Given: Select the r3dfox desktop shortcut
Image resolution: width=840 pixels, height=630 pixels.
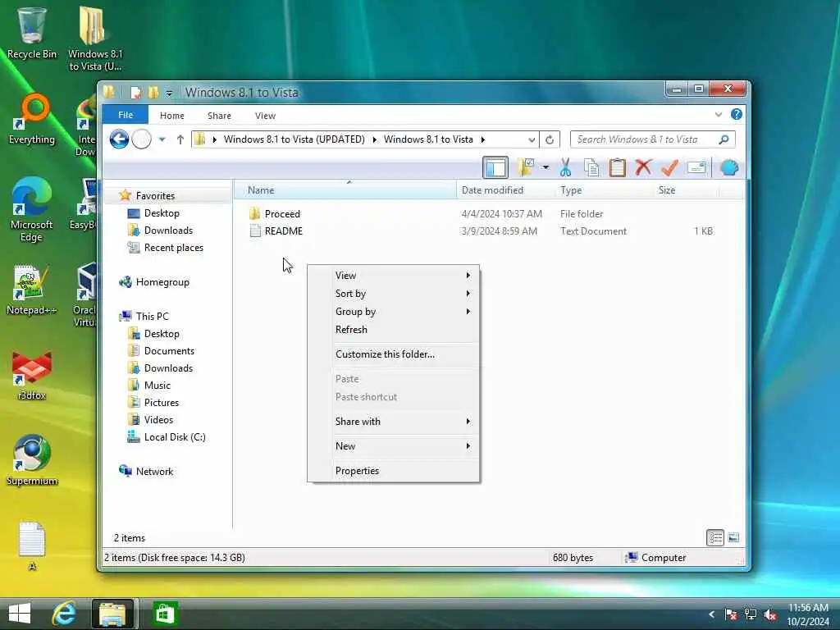Looking at the screenshot, I should 32,375.
